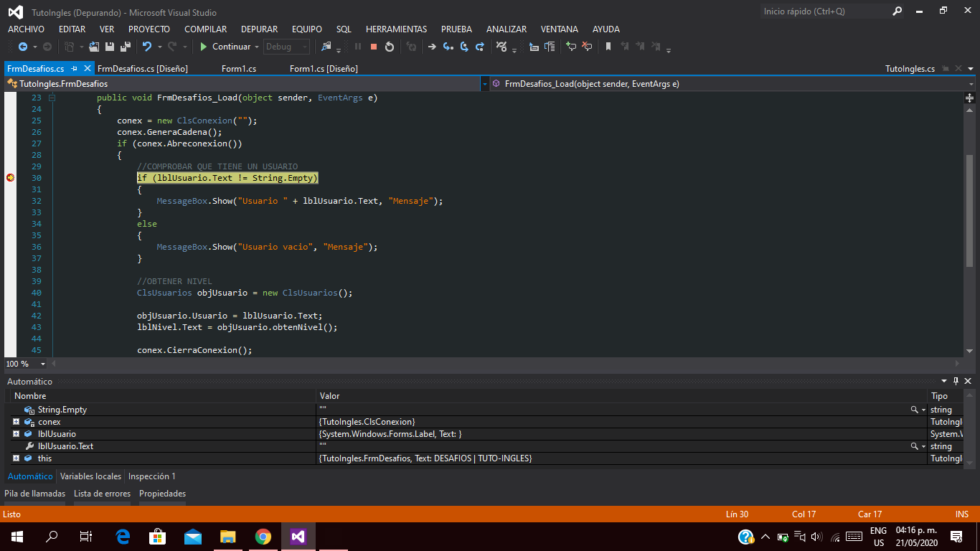The image size is (980, 551).
Task: Click inside the Inicio rápido search field
Action: (825, 11)
